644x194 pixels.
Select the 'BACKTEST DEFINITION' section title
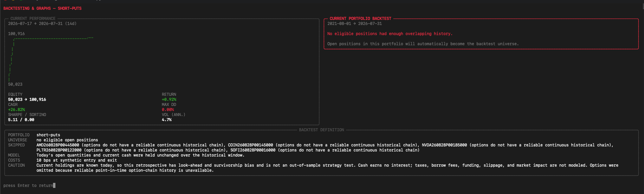pos(322,130)
